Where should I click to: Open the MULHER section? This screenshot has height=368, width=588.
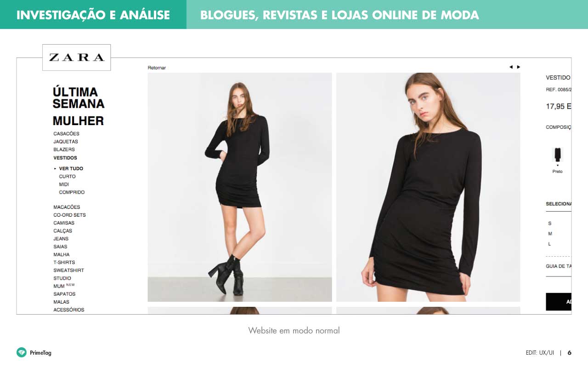click(78, 121)
